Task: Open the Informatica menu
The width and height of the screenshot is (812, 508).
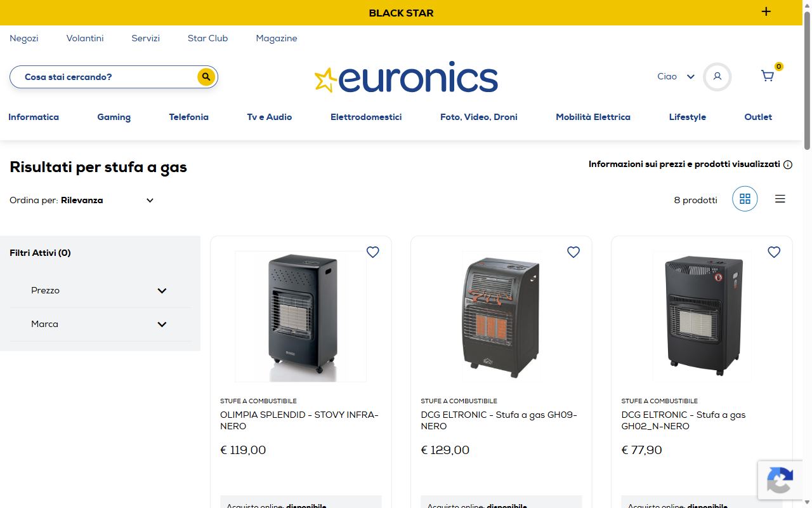Action: tap(34, 117)
